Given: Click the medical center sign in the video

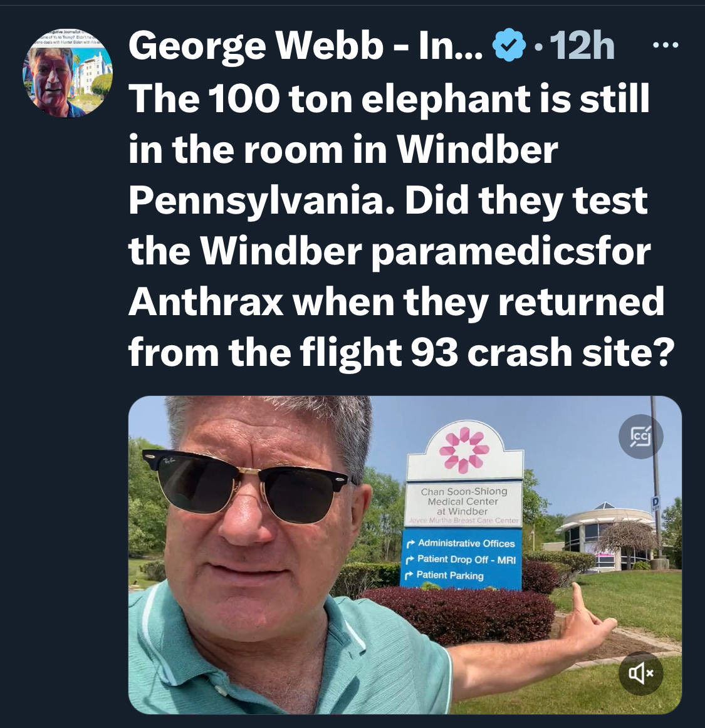Looking at the screenshot, I should click(x=464, y=507).
